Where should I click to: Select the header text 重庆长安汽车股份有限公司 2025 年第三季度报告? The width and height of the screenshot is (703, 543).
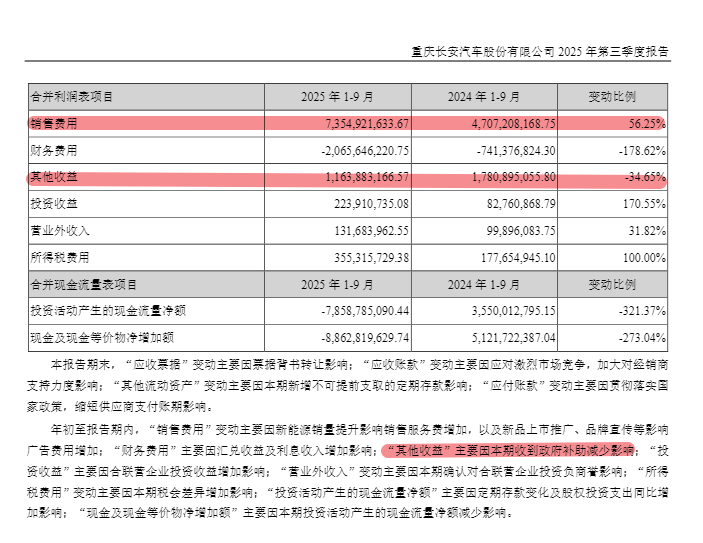point(540,52)
